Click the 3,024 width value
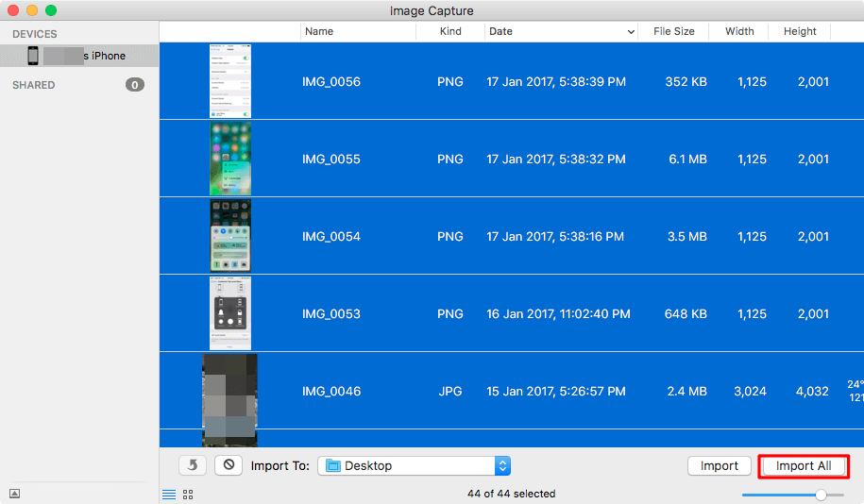864x504 pixels. (x=750, y=391)
